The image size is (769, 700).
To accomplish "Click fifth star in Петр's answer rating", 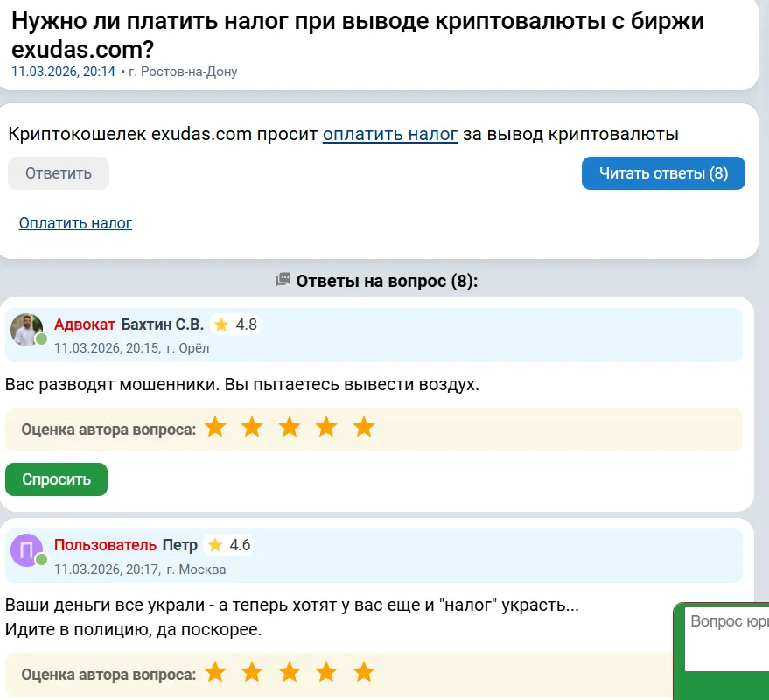I will (x=364, y=672).
